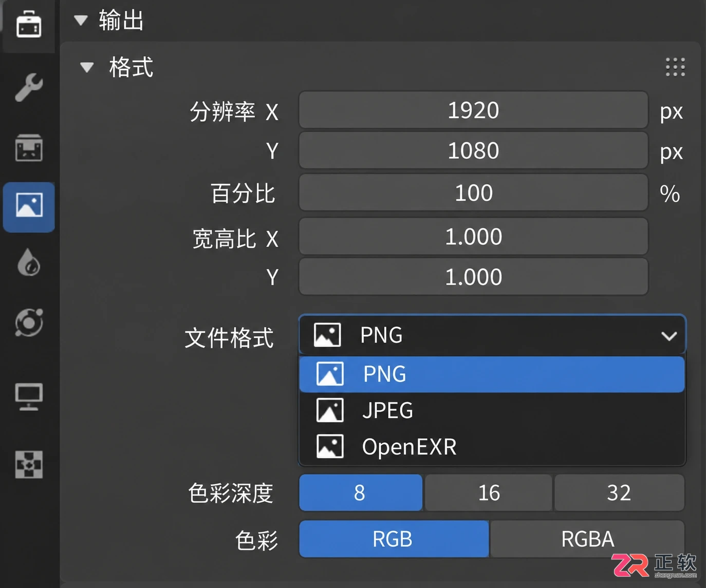This screenshot has width=706, height=588.
Task: Collapse the 格式 panel triangle
Action: [x=87, y=67]
